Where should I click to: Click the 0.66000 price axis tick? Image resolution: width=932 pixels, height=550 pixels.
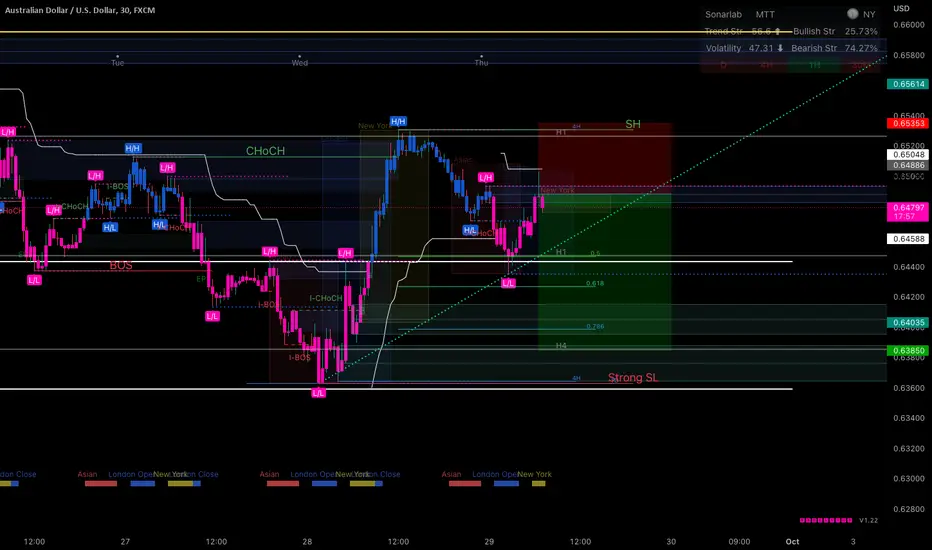point(909,25)
